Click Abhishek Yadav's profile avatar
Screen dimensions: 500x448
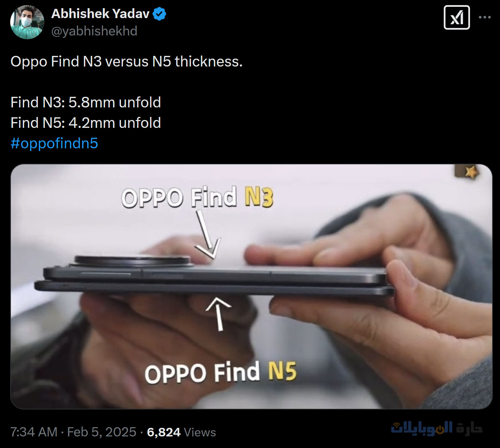tap(27, 22)
